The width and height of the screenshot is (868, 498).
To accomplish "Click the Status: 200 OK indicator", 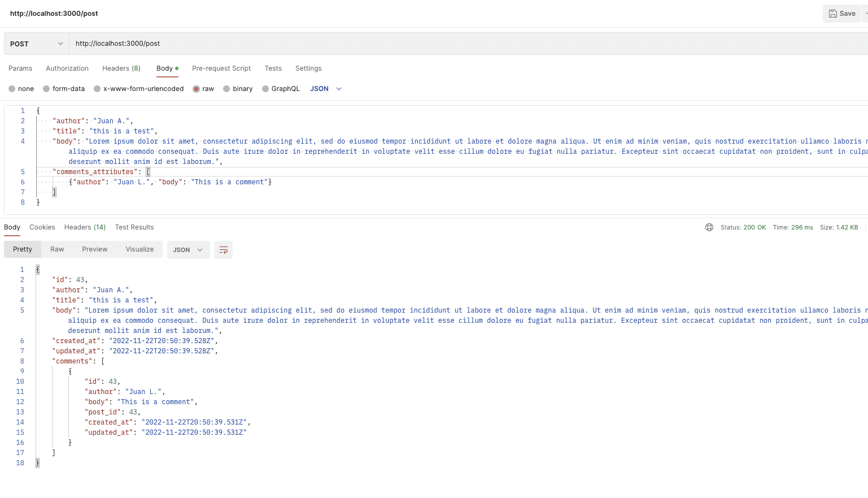I will tap(743, 227).
